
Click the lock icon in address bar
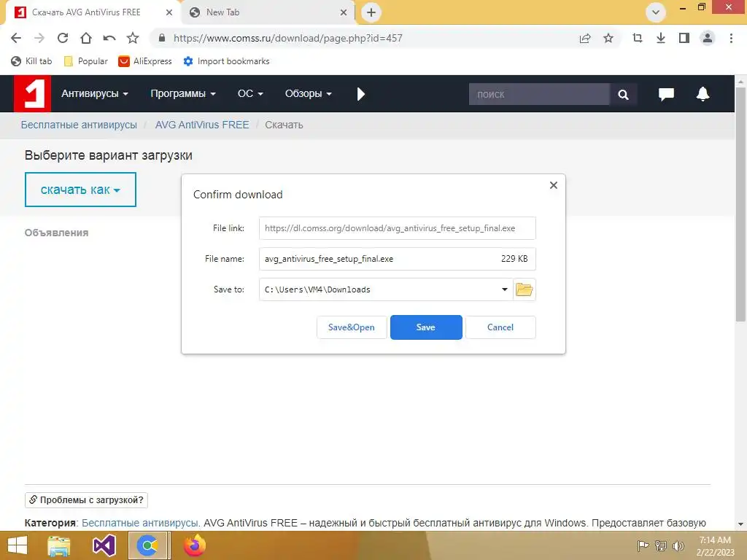(x=162, y=38)
